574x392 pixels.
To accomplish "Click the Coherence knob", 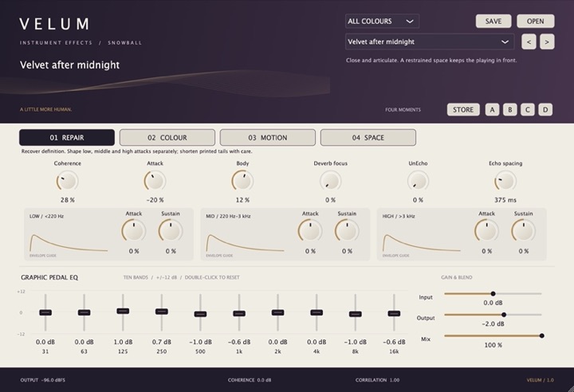I will (67, 181).
